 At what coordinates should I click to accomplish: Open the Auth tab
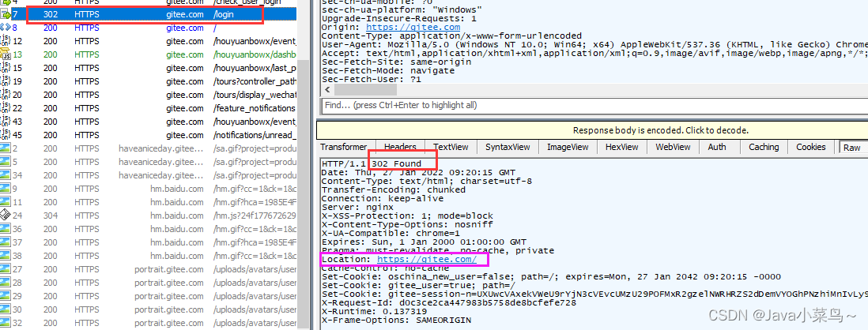(x=717, y=147)
